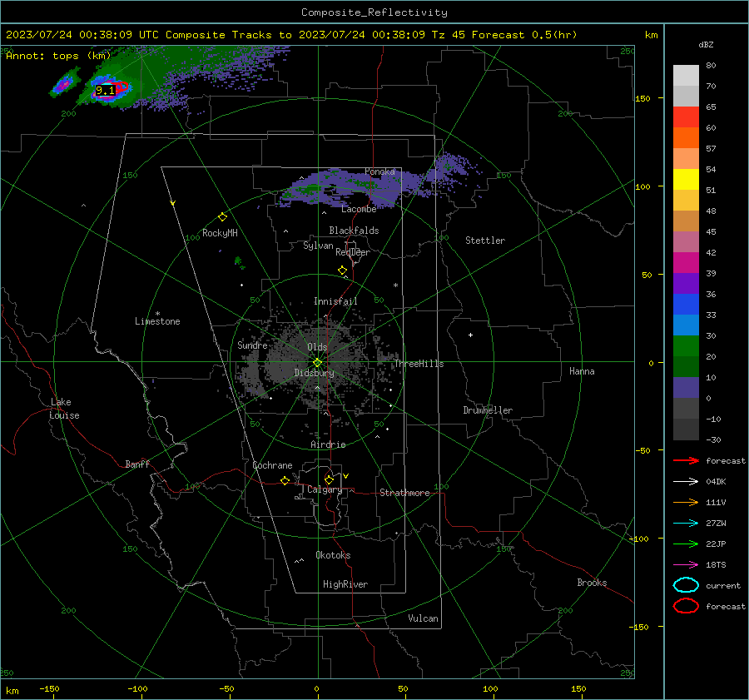Click the 'Sundre' label
This screenshot has width=749, height=700.
coord(252,345)
